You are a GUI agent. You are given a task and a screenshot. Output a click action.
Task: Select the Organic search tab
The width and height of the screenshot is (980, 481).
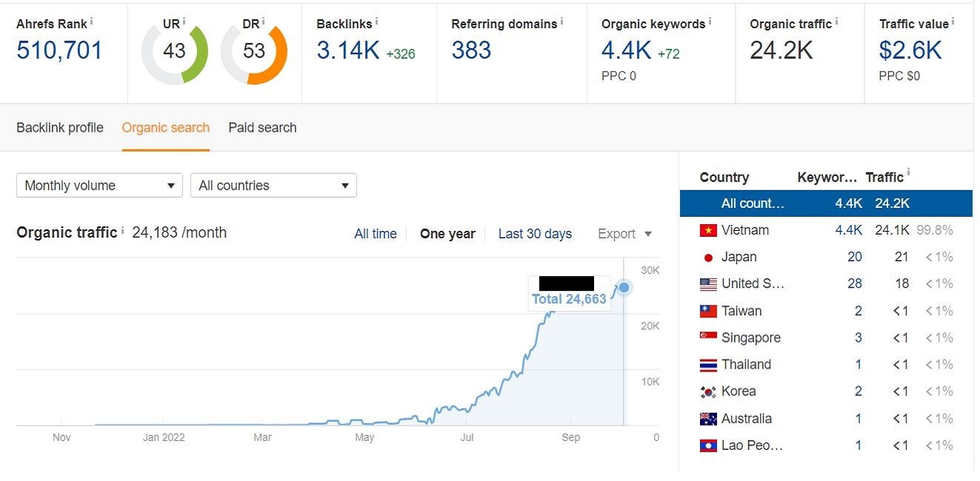click(166, 127)
